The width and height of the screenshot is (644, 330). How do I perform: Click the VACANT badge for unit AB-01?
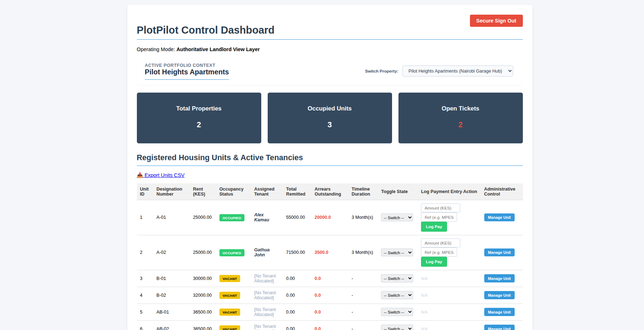[230, 312]
